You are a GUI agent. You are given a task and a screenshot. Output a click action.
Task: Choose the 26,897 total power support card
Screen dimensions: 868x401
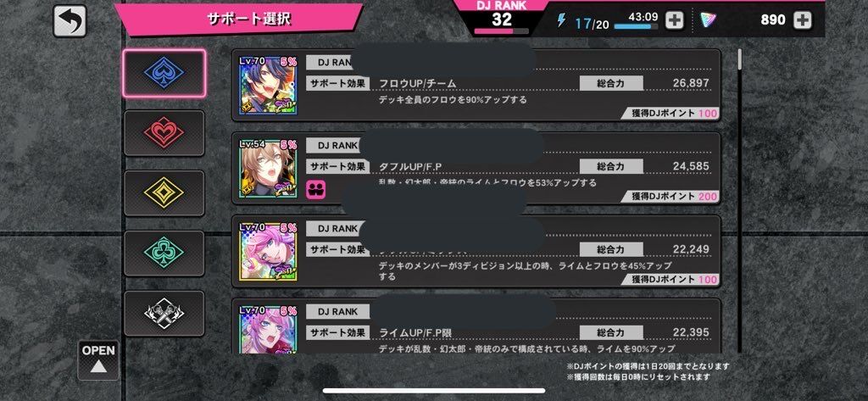[476, 85]
